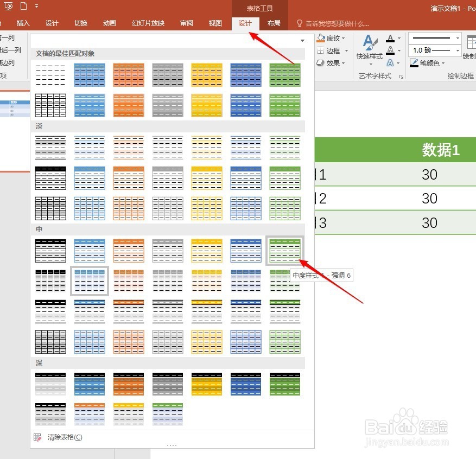476x459 pixels.
Task: Pick the first no-style dashed table thumbnail
Action: point(50,75)
